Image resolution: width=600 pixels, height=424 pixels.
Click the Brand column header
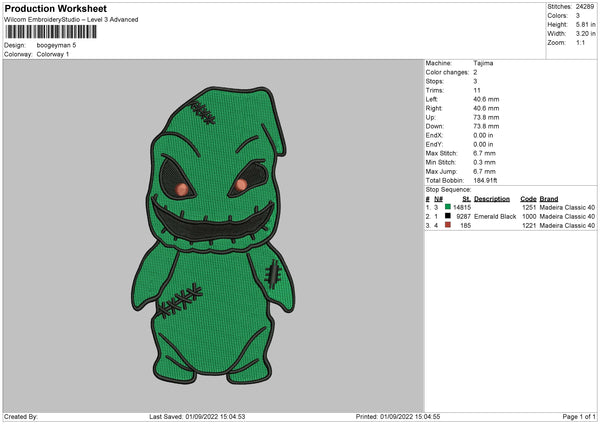[549, 198]
